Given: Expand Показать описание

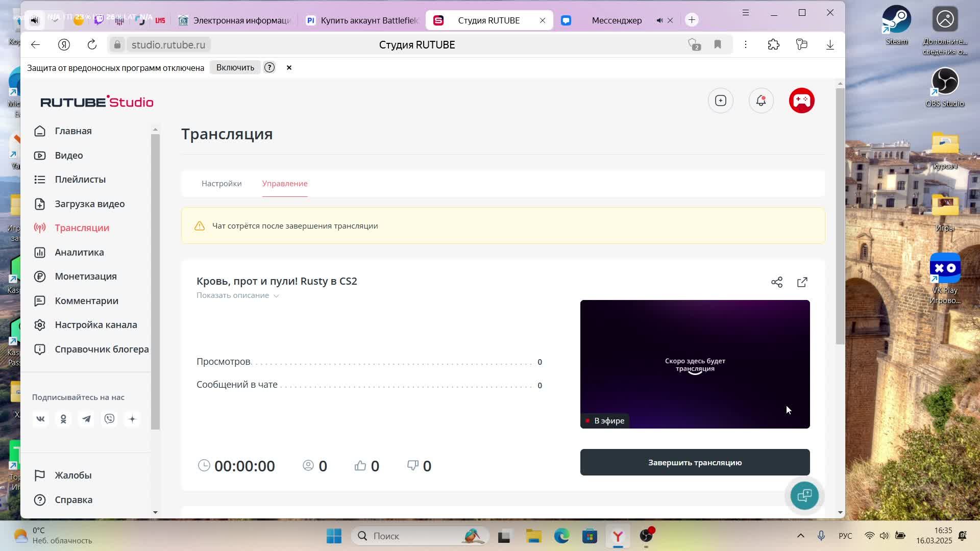Looking at the screenshot, I should click(238, 295).
